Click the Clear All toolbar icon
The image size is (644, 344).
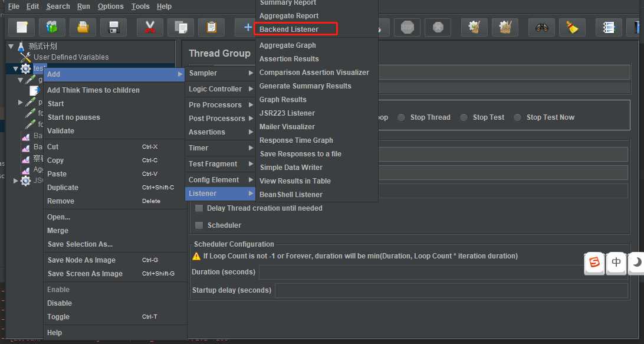505,28
